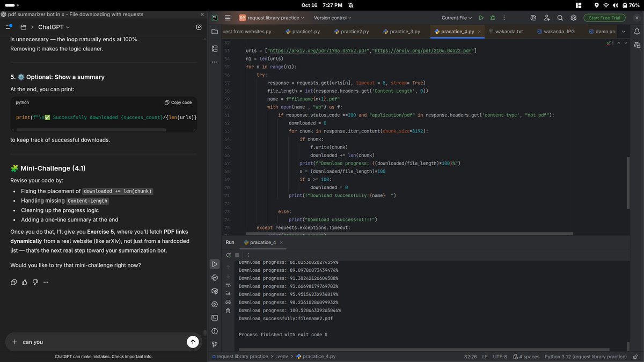Go to next highlighted error down arrow
This screenshot has width=644, height=362.
coord(625,43)
